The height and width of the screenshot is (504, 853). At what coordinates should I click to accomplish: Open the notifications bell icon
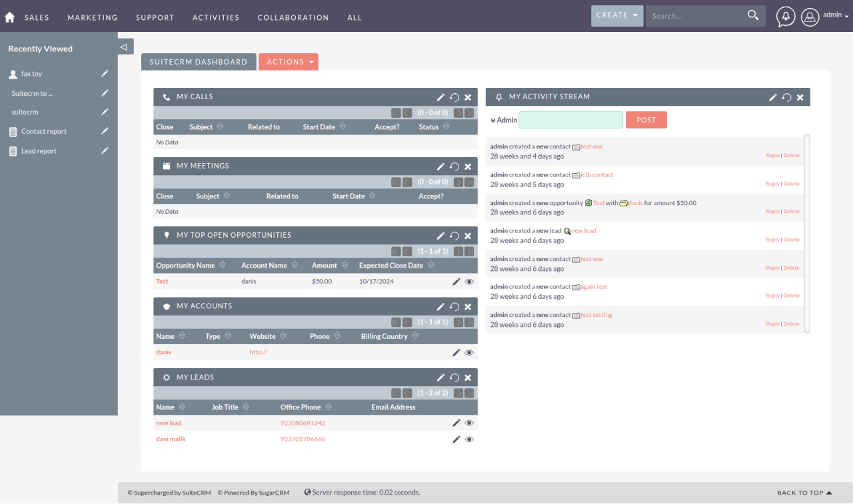pyautogui.click(x=786, y=17)
